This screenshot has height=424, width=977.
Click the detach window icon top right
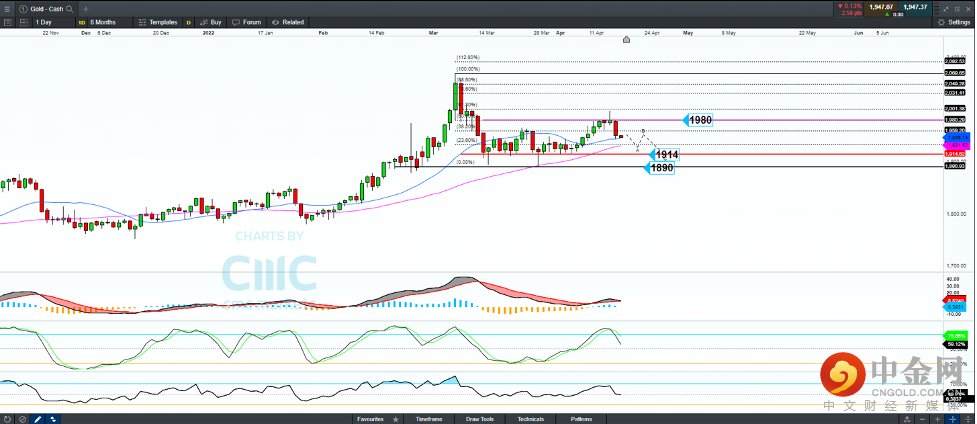tap(956, 9)
